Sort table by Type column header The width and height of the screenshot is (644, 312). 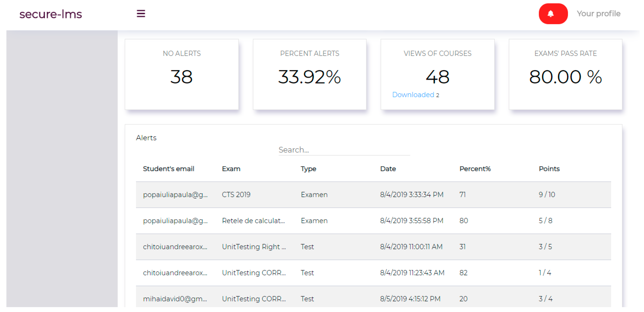point(308,169)
